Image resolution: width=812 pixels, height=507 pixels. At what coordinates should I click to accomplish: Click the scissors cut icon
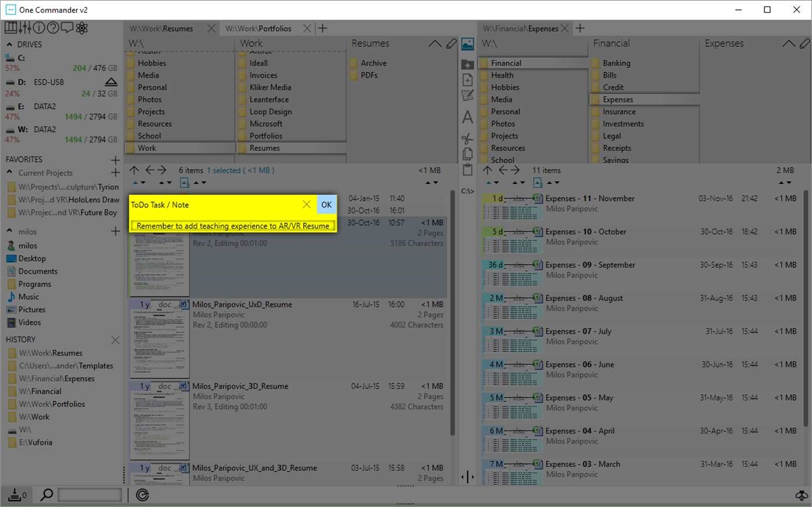(467, 139)
